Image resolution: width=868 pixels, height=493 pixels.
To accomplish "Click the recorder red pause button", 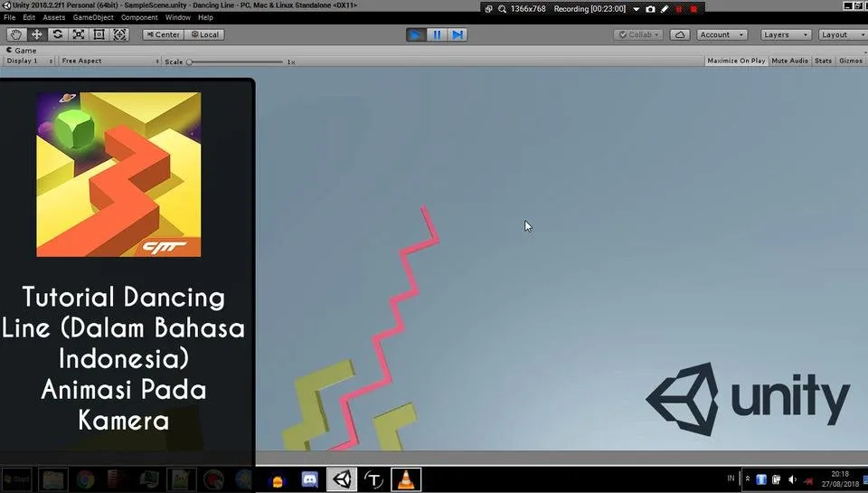I will tap(679, 9).
